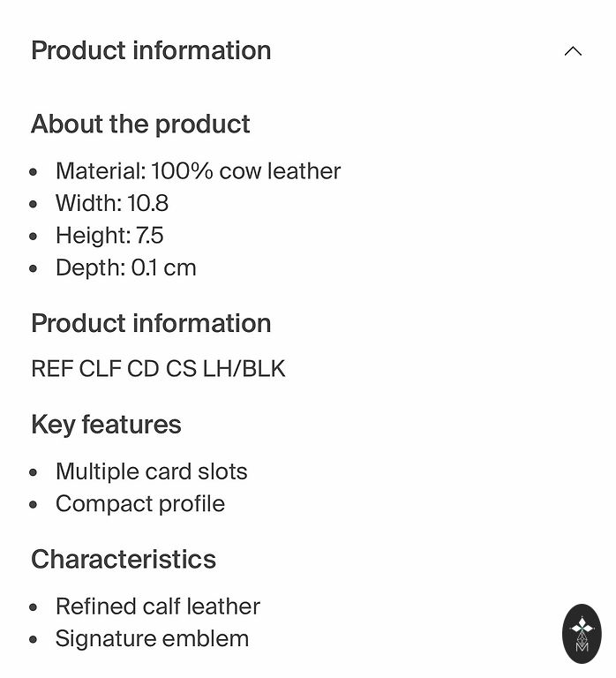Click the bullet before Multiple card slots
Viewport: 616px width, 678px height.
[x=34, y=472]
